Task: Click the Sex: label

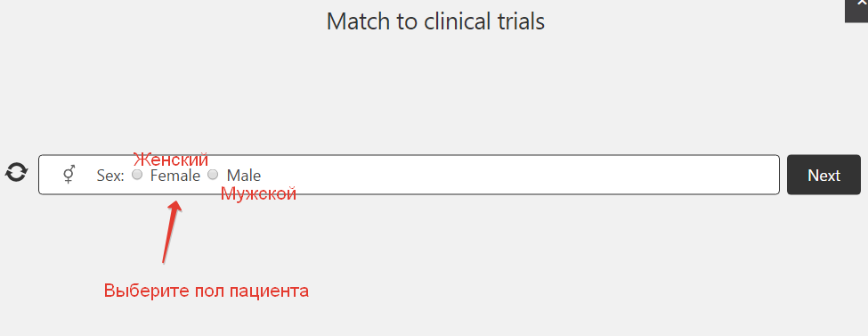Action: pyautogui.click(x=110, y=176)
